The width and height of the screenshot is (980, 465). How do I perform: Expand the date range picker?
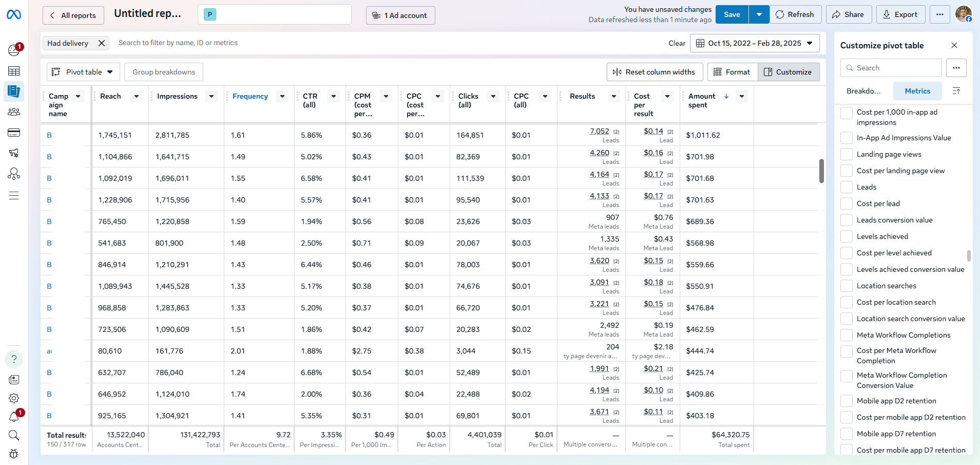click(x=754, y=43)
